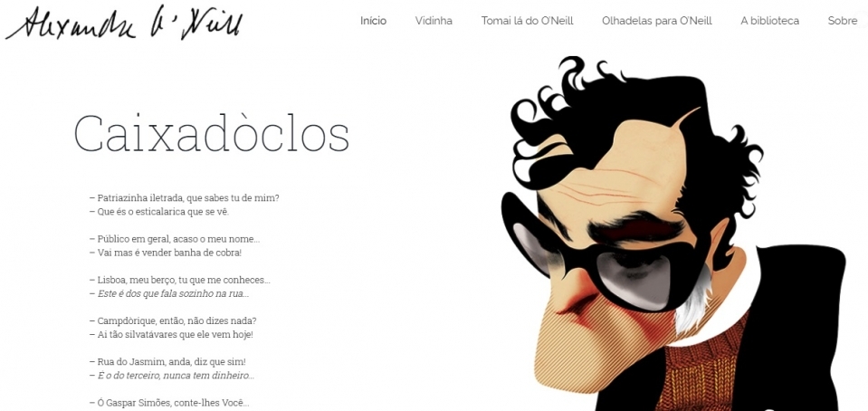Click the line 'Rua do Jasmim, anda, diz que sim!'
The width and height of the screenshot is (868, 411).
[167, 362]
